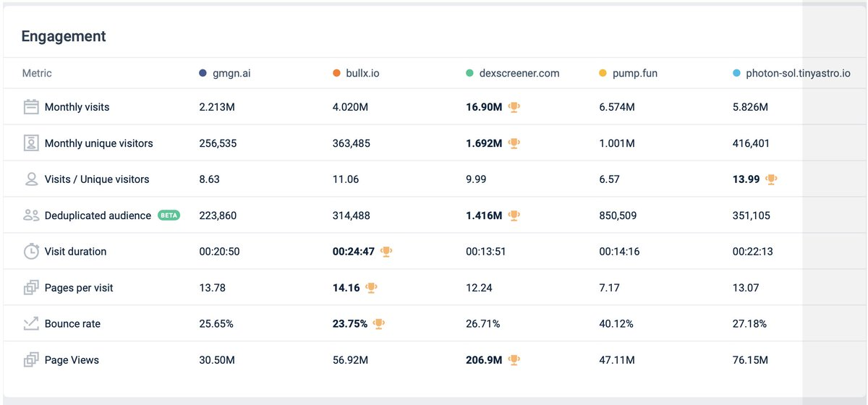
Task: Click the gmgn.ai blue color dot
Action: pos(203,73)
